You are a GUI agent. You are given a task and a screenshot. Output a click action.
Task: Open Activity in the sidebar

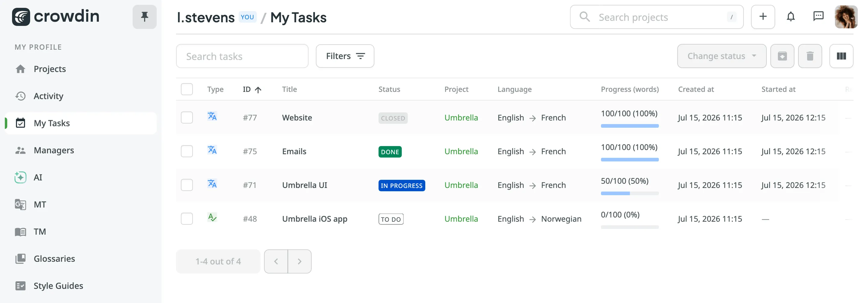(81, 96)
